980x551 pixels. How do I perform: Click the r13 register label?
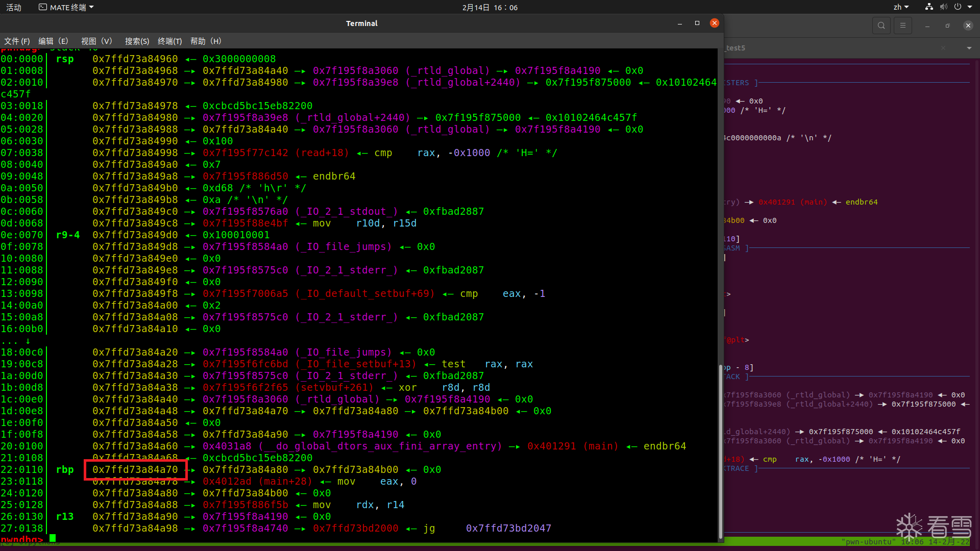tap(65, 516)
